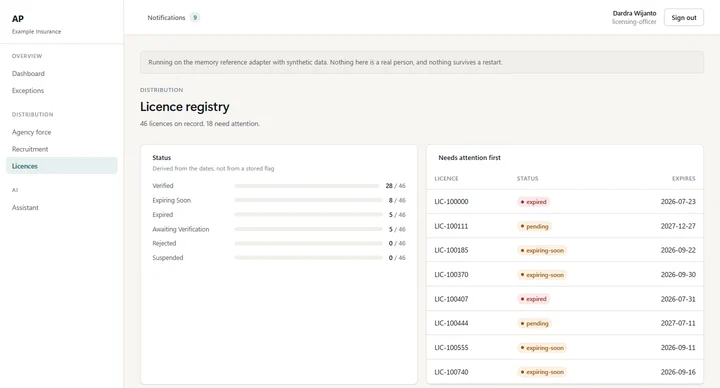Click the Awaiting Verification progress bar
Viewport: 720px width, 388px height.
pyautogui.click(x=309, y=229)
